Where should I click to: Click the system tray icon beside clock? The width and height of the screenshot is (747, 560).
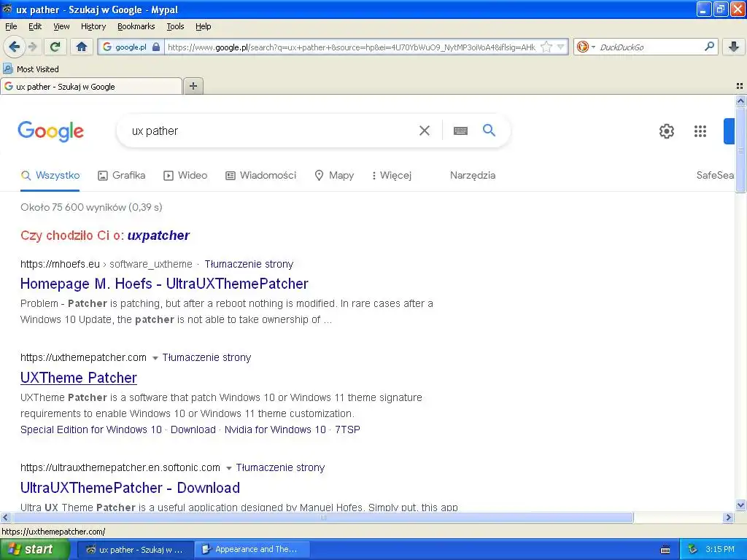click(692, 549)
